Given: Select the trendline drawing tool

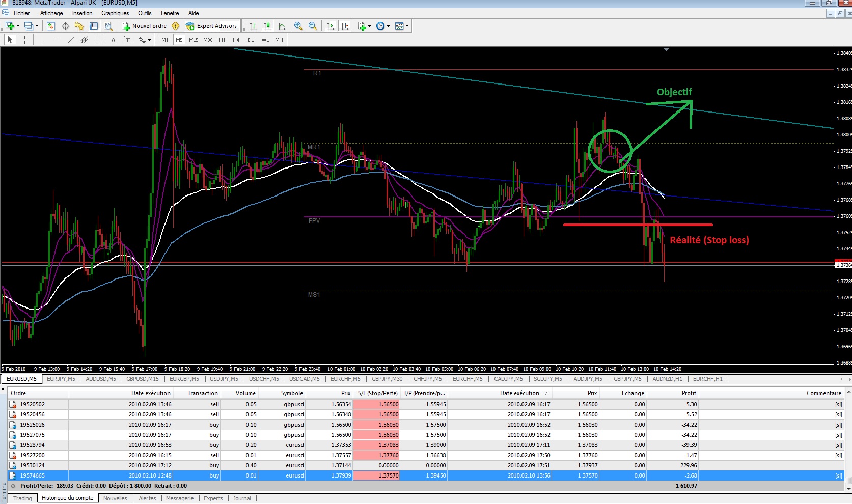Looking at the screenshot, I should [x=70, y=40].
